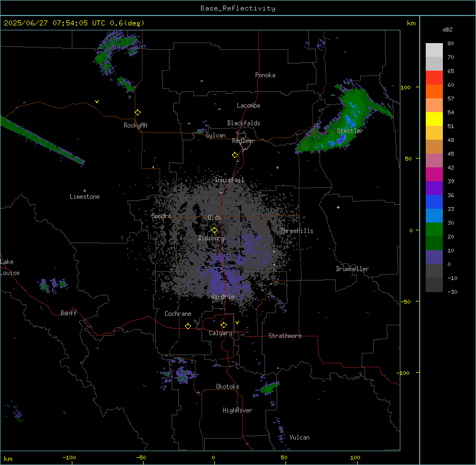
Task: Click the Didsbury label
Action: (x=211, y=238)
